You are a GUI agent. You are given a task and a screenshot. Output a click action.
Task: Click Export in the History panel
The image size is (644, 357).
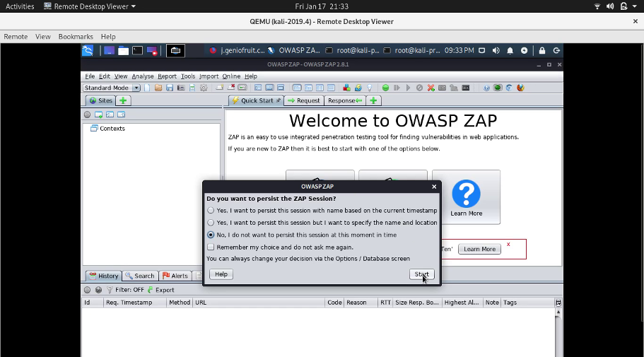click(161, 290)
